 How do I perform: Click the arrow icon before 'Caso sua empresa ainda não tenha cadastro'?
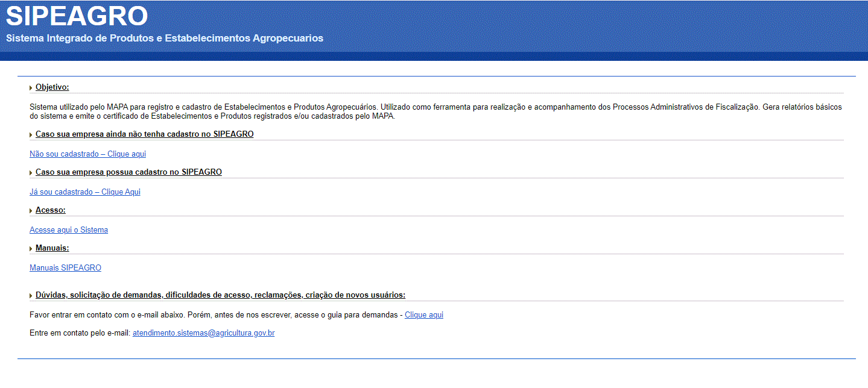pos(31,135)
